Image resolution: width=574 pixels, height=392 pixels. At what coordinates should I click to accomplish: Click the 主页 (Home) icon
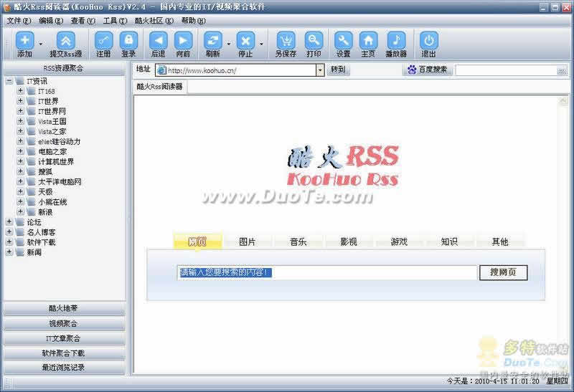tap(368, 40)
